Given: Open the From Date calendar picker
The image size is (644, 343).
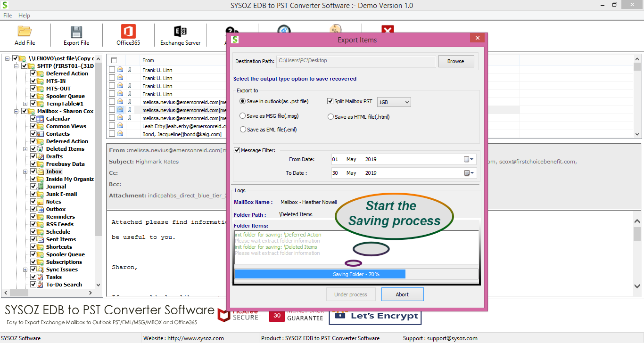Looking at the screenshot, I should coord(469,159).
